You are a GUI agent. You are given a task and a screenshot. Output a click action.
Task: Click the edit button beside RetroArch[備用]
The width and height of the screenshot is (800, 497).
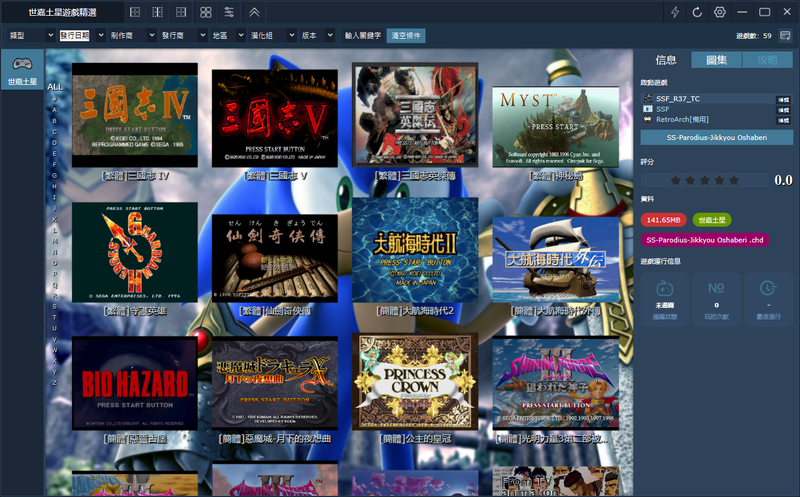(783, 120)
